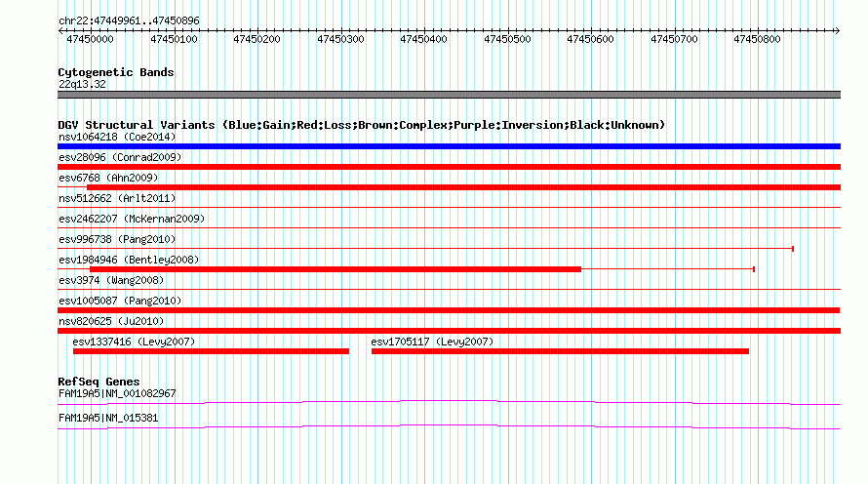The image size is (868, 484).
Task: Click the left arrowhead of the ruler
Action: pyautogui.click(x=60, y=31)
